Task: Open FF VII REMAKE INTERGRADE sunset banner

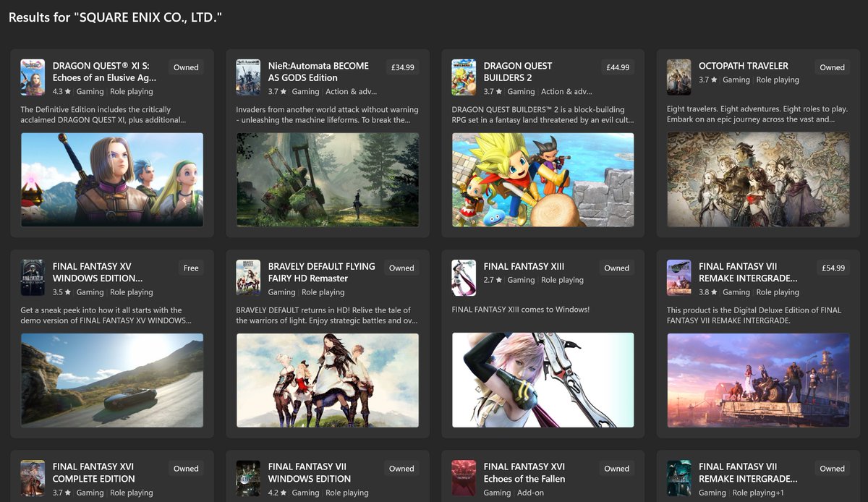Action: coord(759,380)
